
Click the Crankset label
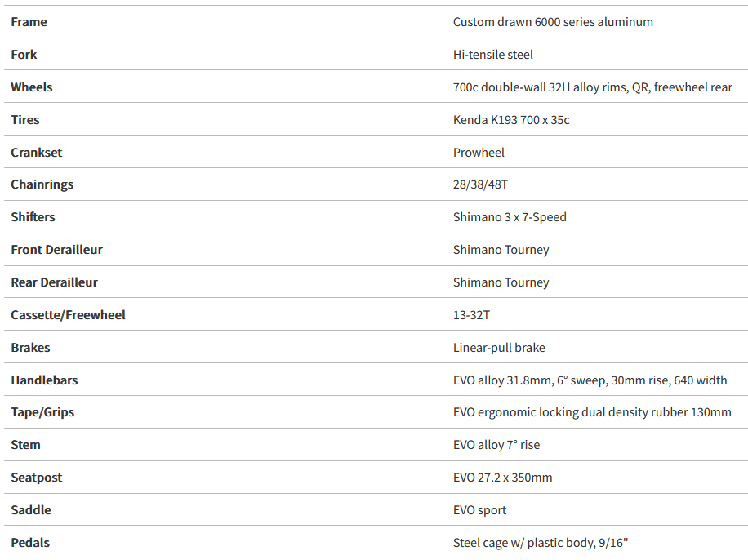tap(36, 153)
